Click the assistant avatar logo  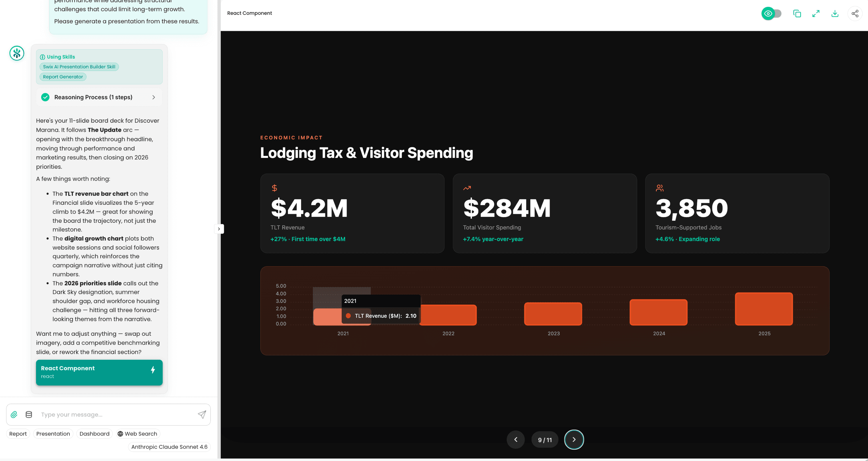pos(17,53)
